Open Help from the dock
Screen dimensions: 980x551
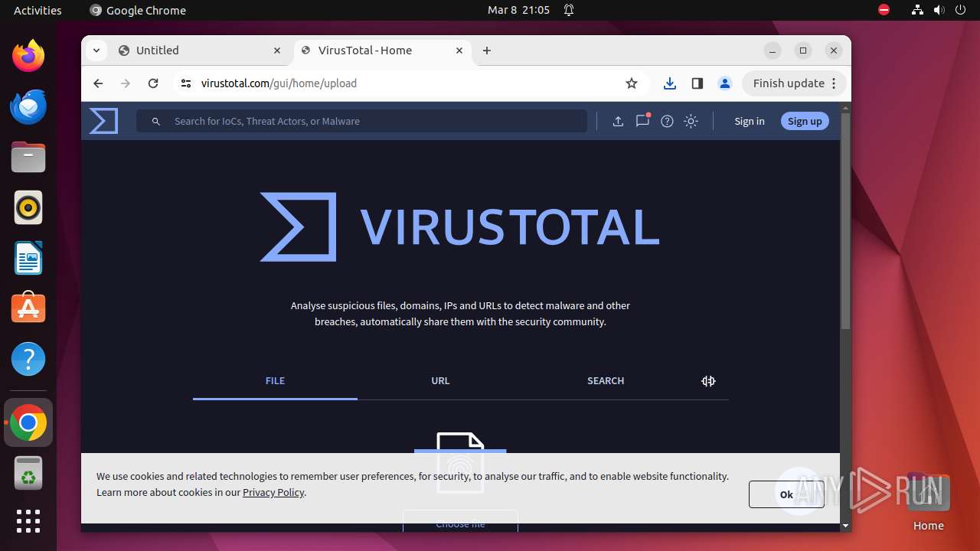28,359
